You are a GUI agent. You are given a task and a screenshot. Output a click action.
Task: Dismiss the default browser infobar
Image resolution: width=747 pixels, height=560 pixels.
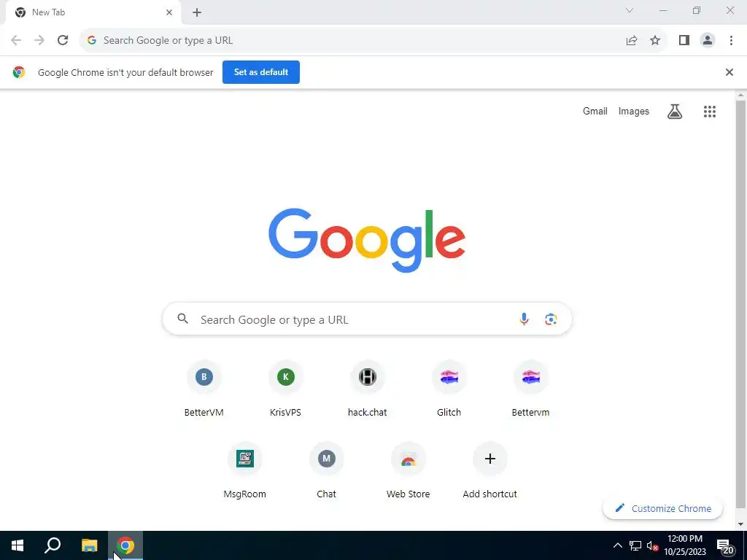coord(729,72)
